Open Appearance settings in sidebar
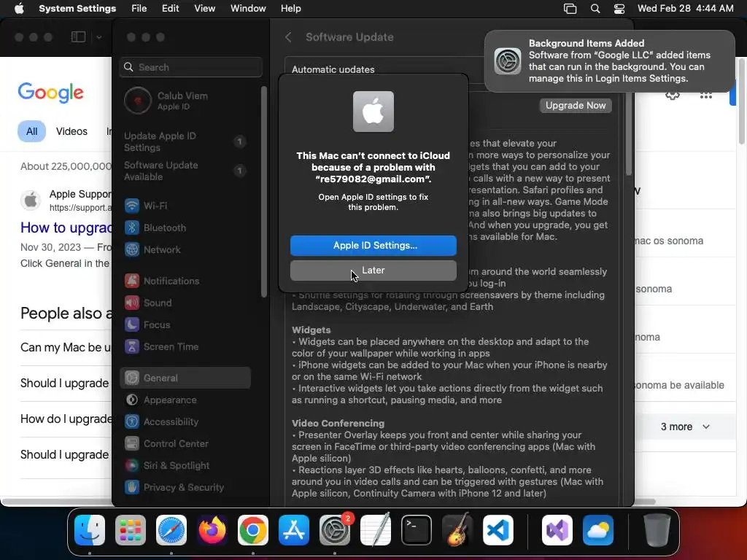Image resolution: width=747 pixels, height=560 pixels. 185,400
